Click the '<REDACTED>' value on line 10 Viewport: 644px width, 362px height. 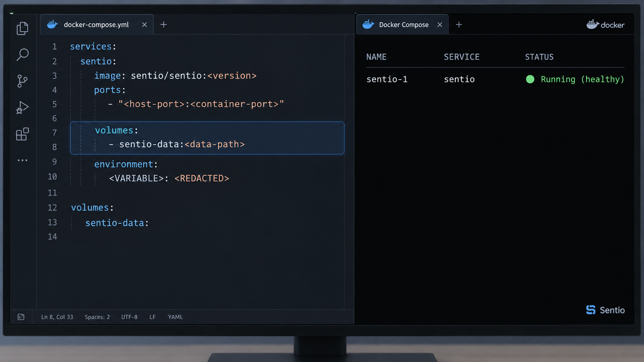tap(202, 178)
